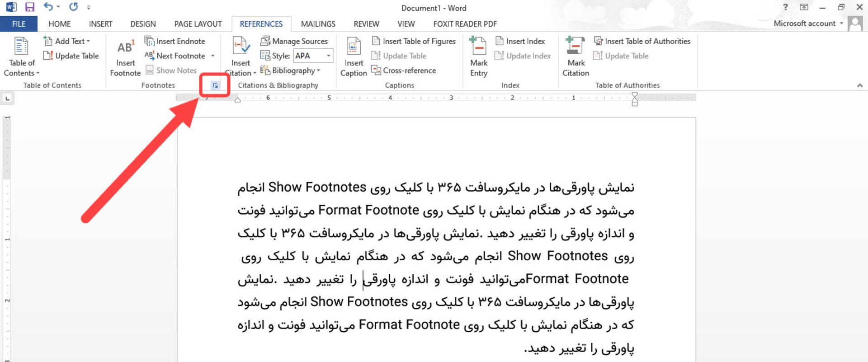Save the document from the quick access toolbar
Screen dimensions: 868x362
[x=30, y=7]
